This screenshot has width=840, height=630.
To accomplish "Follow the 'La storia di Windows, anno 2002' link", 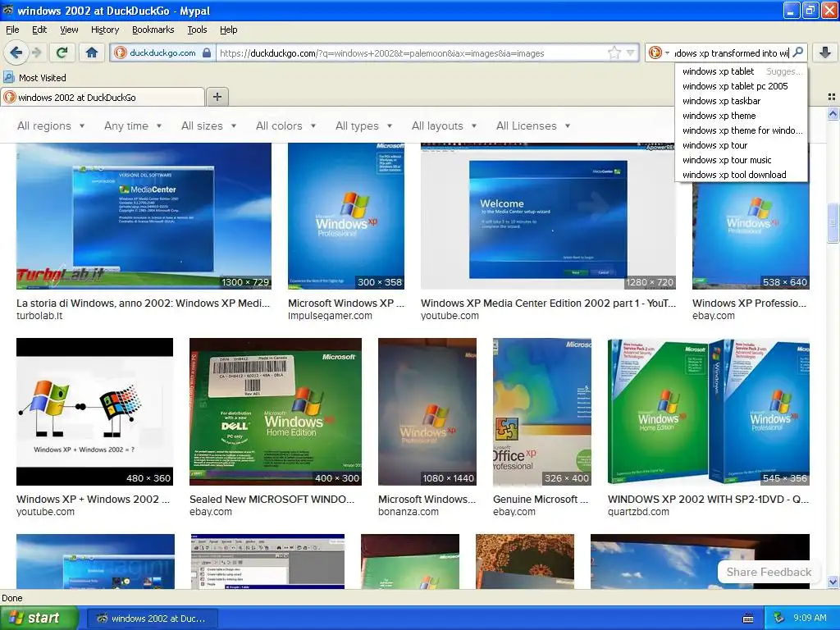I will pyautogui.click(x=143, y=304).
